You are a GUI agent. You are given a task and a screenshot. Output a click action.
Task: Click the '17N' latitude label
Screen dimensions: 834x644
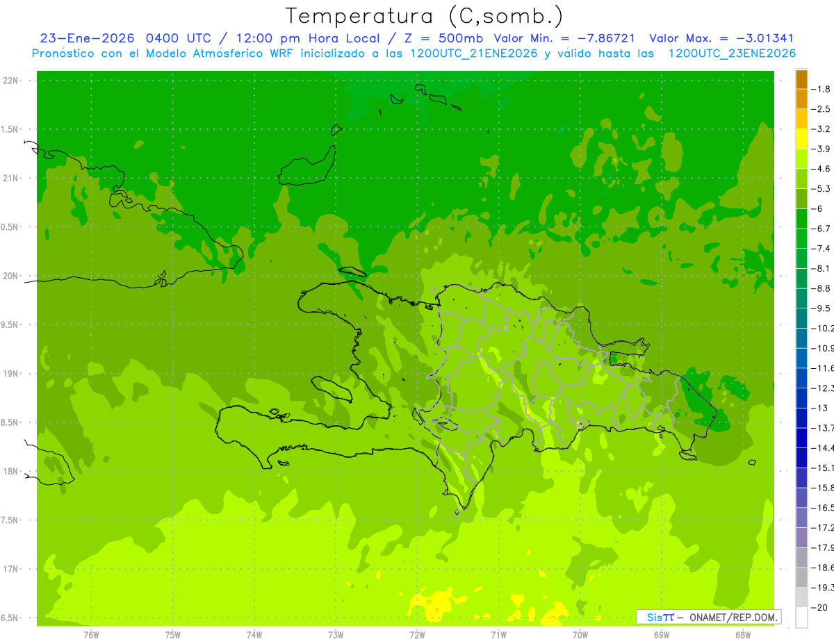[x=12, y=569]
